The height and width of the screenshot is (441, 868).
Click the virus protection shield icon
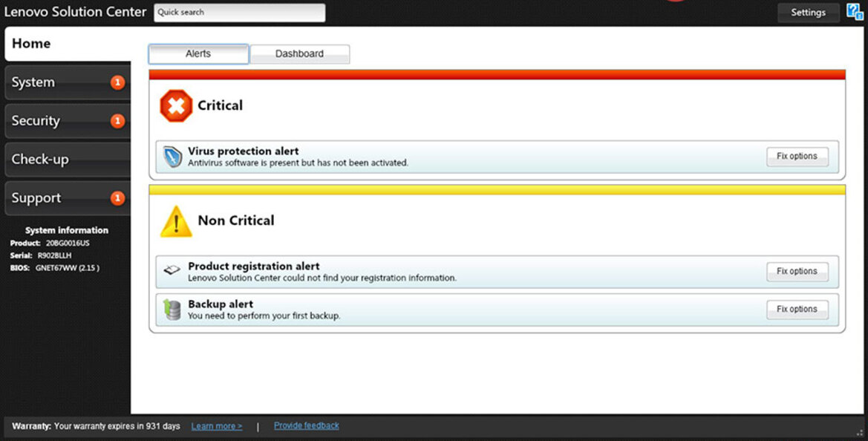(172, 157)
